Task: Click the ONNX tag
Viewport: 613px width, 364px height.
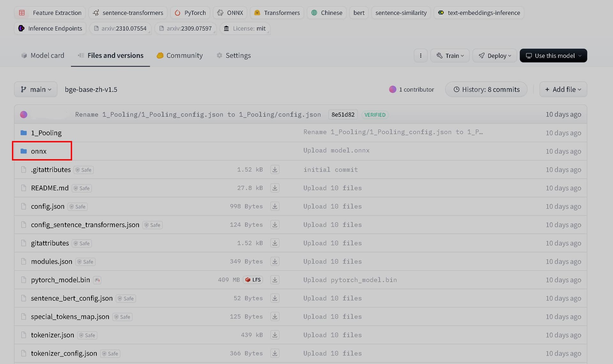Action: (230, 13)
